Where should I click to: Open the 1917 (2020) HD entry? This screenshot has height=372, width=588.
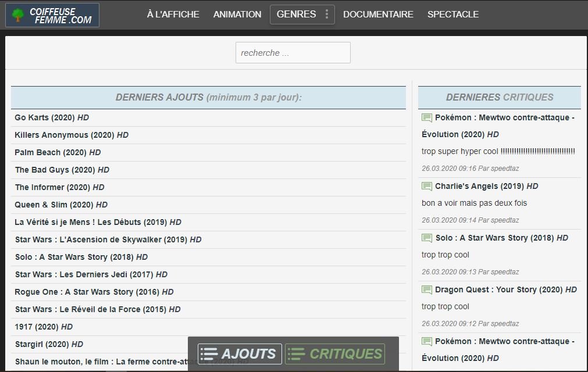click(44, 327)
